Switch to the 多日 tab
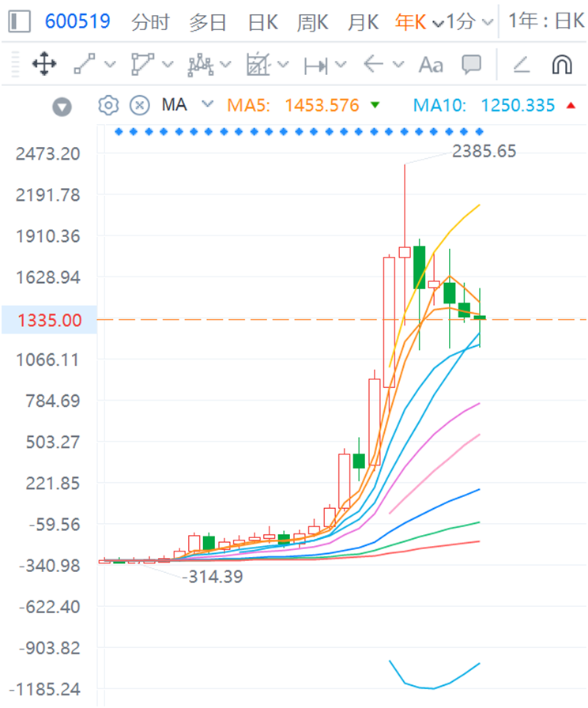This screenshot has width=588, height=708. pyautogui.click(x=208, y=21)
